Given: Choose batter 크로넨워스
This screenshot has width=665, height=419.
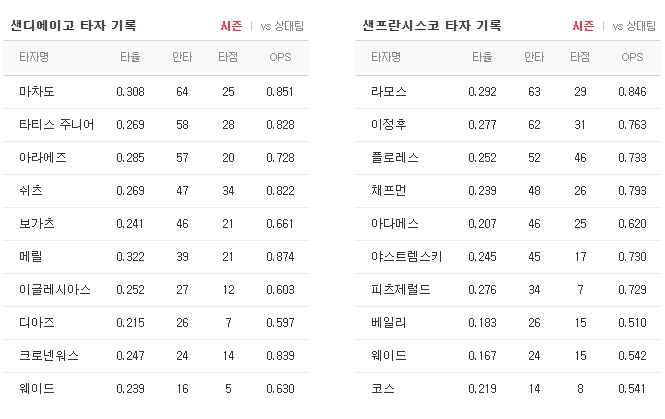Looking at the screenshot, I should [x=49, y=355].
